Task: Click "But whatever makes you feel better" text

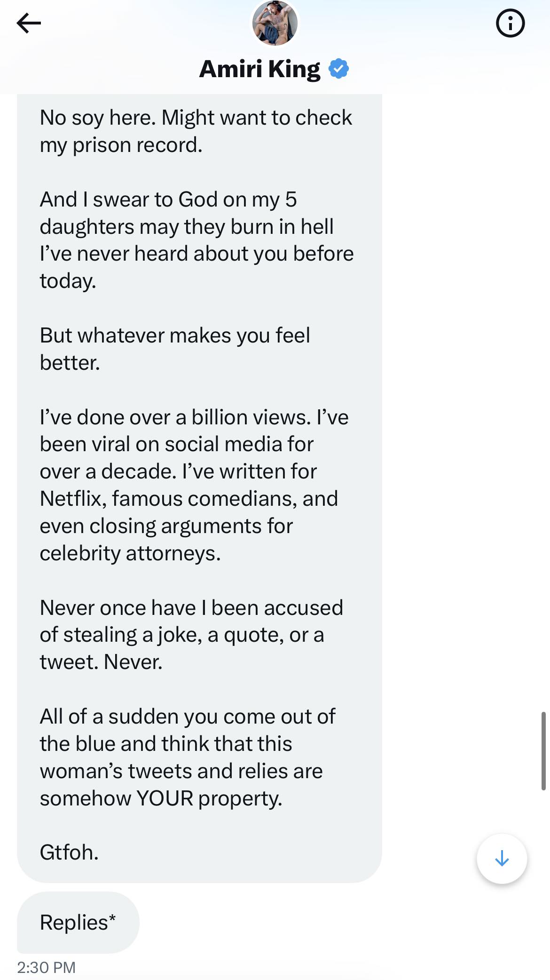Action: [174, 349]
